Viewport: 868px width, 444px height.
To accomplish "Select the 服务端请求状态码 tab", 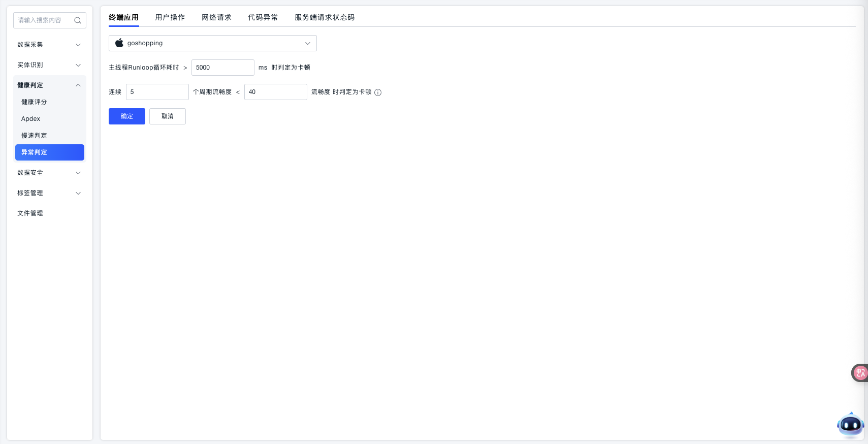I will click(x=325, y=17).
